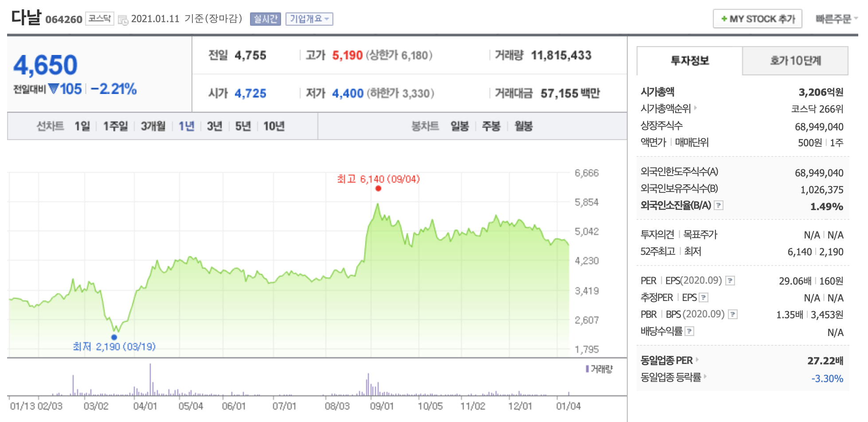Click the MY STOCK 추가 button
Viewport: 868px width, 422px height.
[757, 19]
